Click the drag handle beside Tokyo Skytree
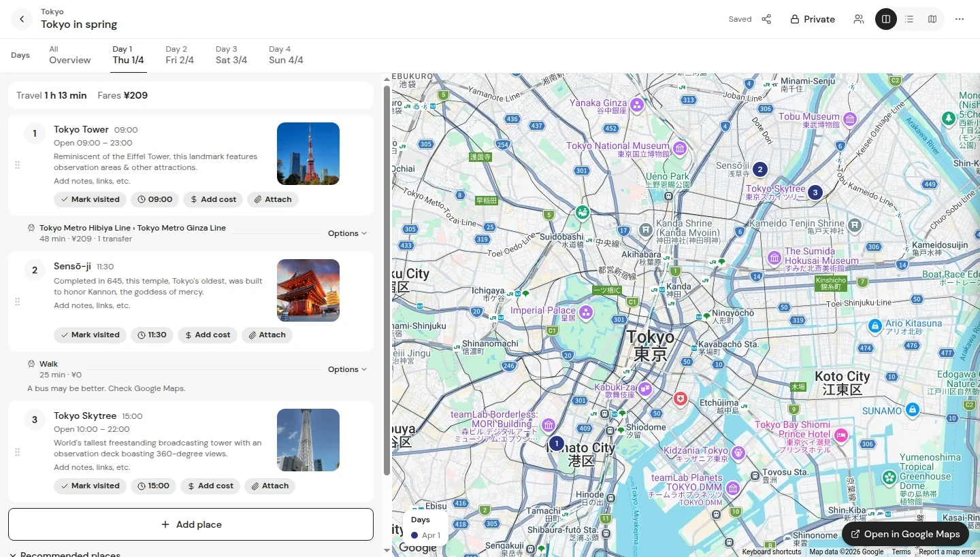 tap(17, 452)
